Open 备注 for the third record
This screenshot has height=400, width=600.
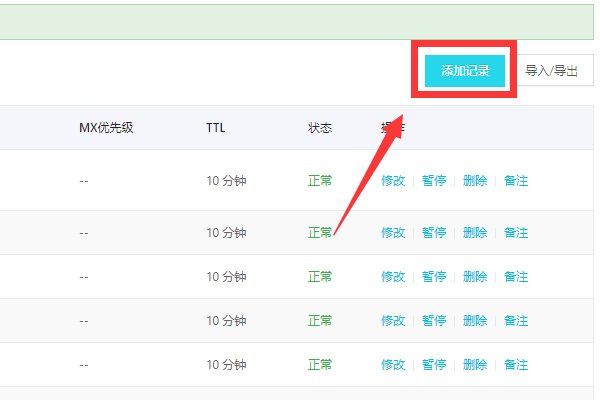516,277
